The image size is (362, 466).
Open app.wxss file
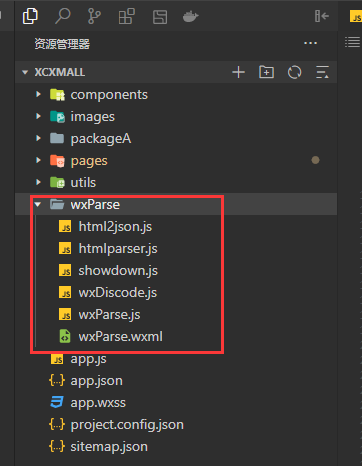[x=98, y=403]
